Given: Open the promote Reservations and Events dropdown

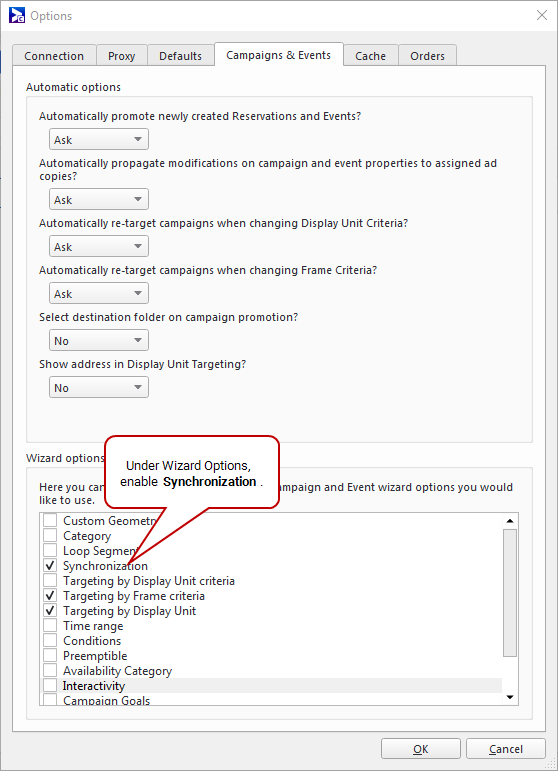Looking at the screenshot, I should tap(99, 140).
